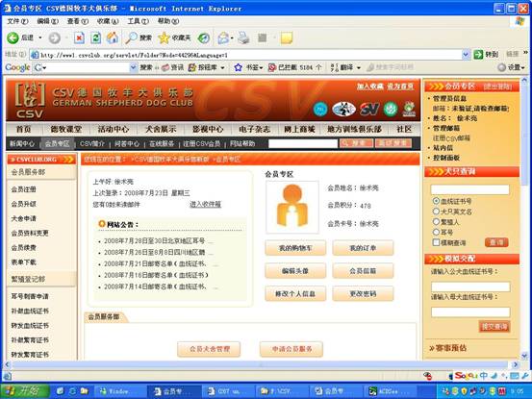The height and width of the screenshot is (399, 532).
Task: Open Favorites with the star icon
Action: tap(164, 37)
